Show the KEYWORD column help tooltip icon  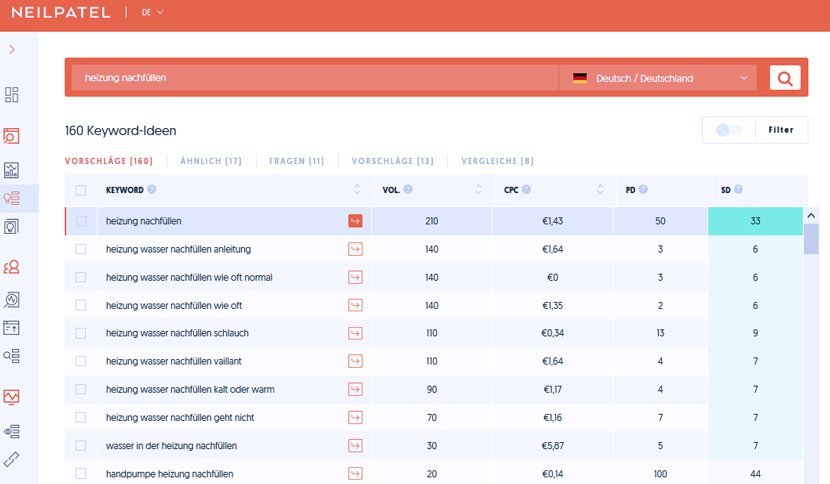[x=152, y=189]
